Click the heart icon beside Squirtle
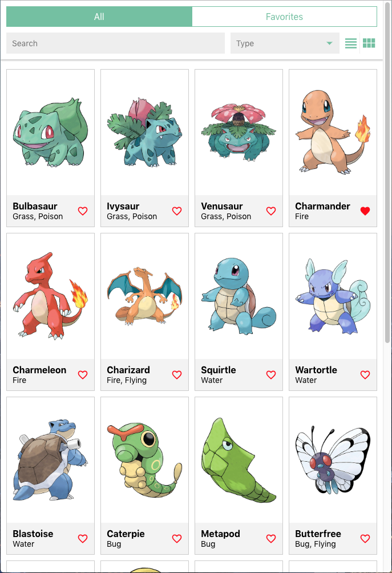 271,374
